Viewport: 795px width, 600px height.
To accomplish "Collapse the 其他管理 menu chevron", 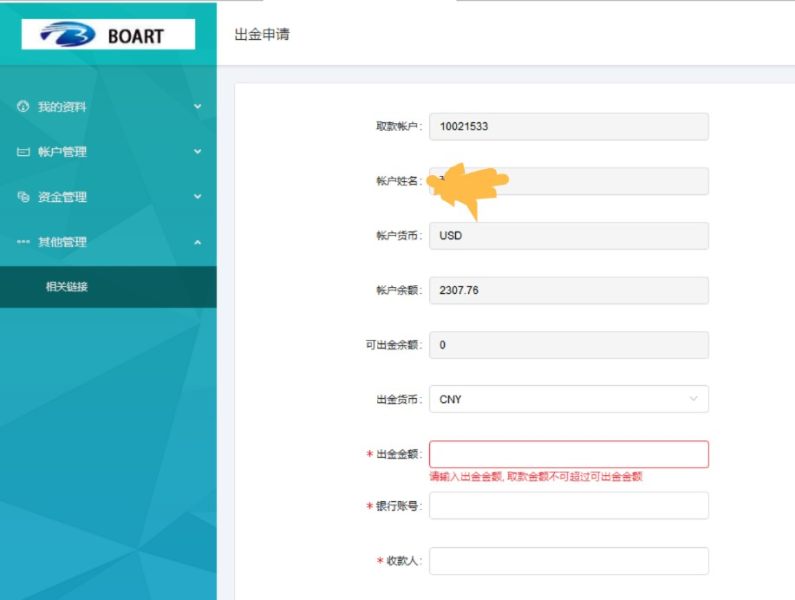I will [197, 242].
